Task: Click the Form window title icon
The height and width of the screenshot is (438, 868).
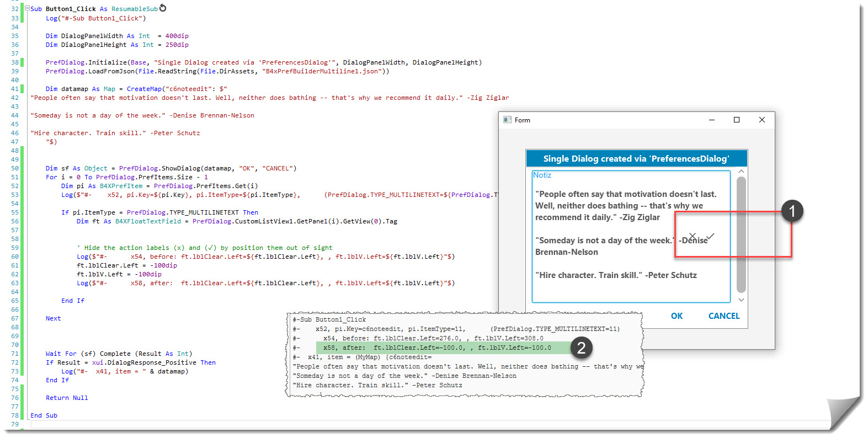Action: 508,120
